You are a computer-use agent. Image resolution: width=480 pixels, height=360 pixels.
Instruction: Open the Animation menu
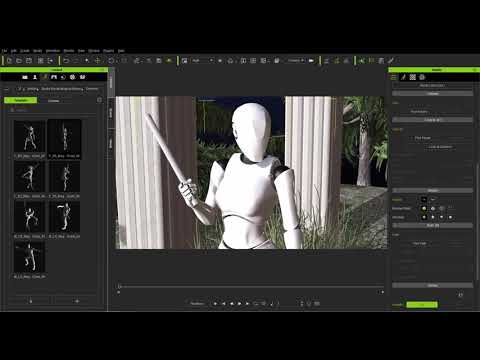(53, 51)
